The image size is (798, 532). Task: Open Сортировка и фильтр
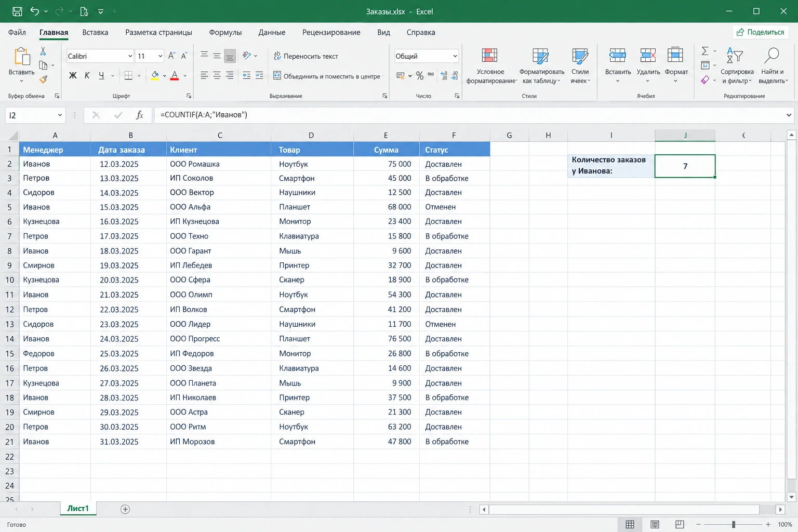pyautogui.click(x=737, y=65)
